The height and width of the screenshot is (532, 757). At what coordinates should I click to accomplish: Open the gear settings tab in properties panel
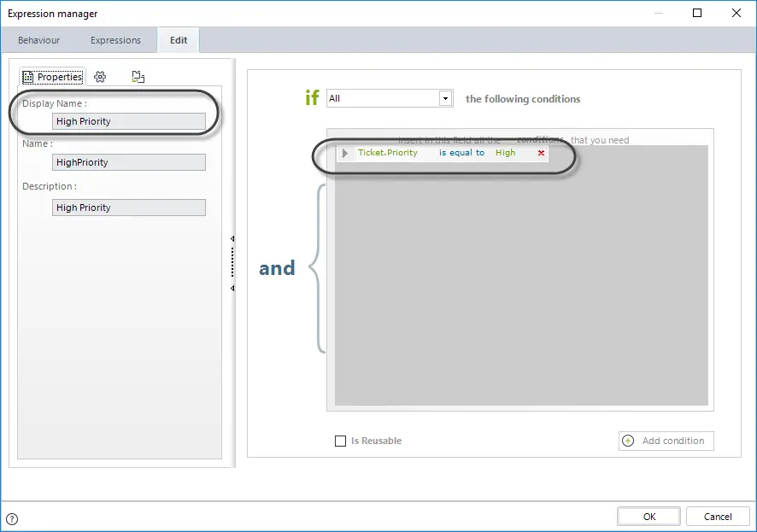pyautogui.click(x=100, y=77)
